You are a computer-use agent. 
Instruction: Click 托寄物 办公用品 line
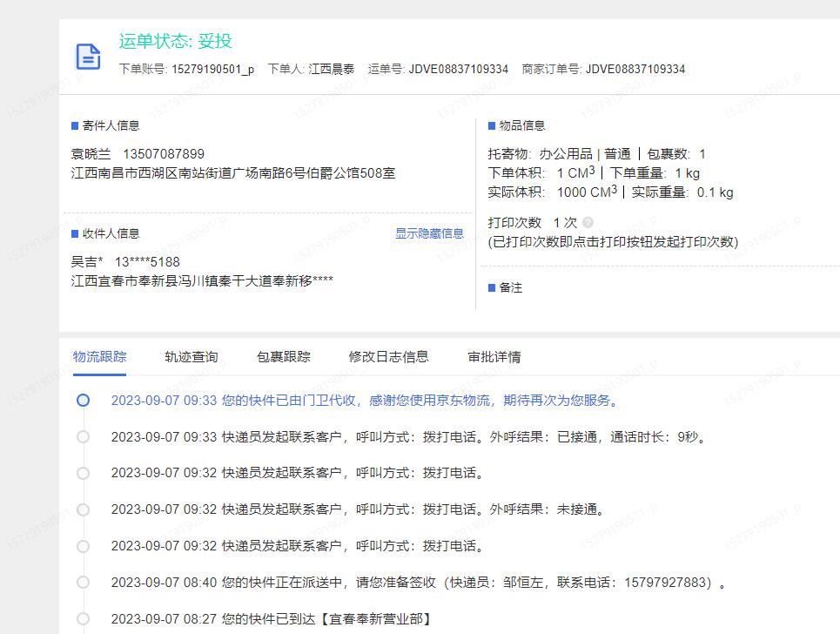597,154
